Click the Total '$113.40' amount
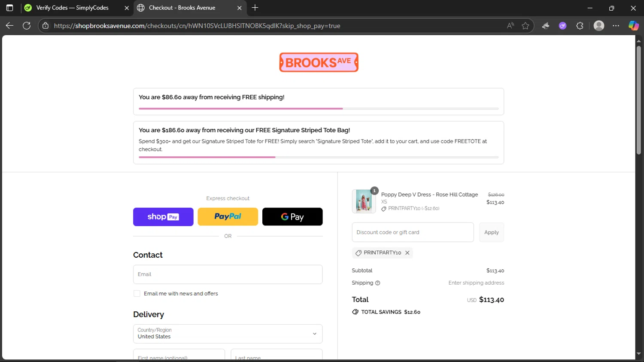 point(492,300)
